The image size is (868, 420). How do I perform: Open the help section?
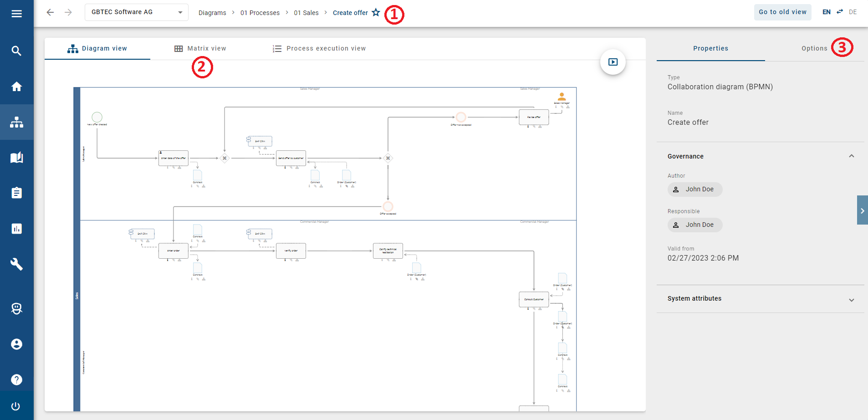point(17,379)
